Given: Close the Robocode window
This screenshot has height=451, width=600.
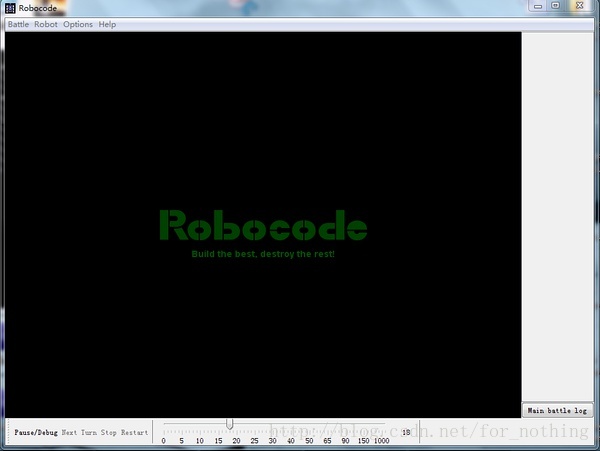Looking at the screenshot, I should [x=580, y=6].
